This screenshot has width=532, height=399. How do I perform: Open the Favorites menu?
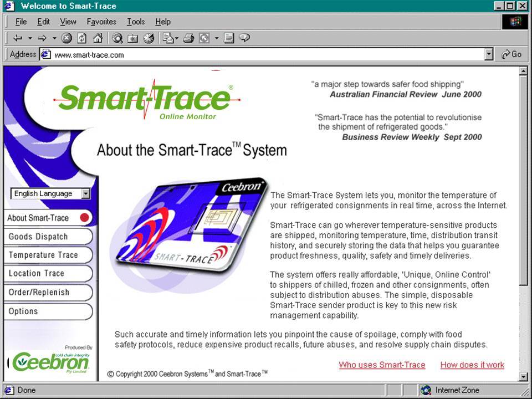pyautogui.click(x=101, y=22)
